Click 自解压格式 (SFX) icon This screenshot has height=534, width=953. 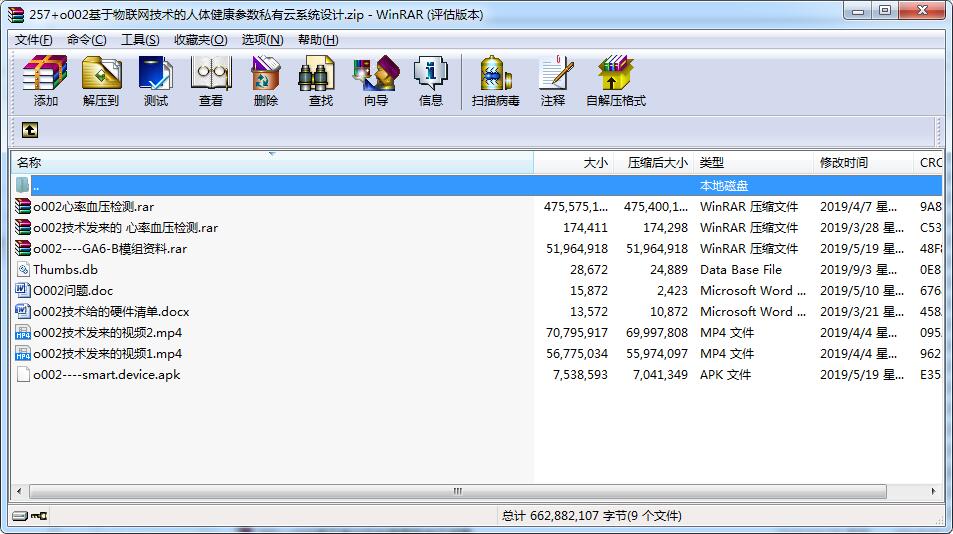click(x=615, y=81)
